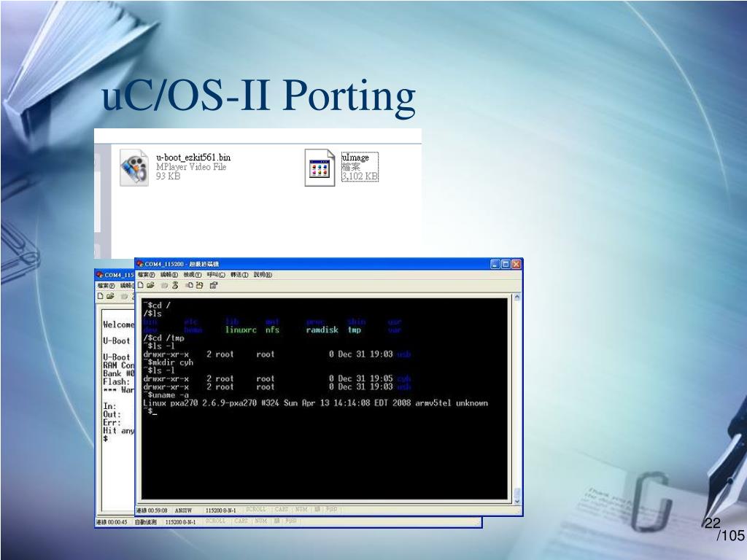Click 115200 8-N-1 in front status bar
The width and height of the screenshot is (747, 560).
tap(220, 510)
